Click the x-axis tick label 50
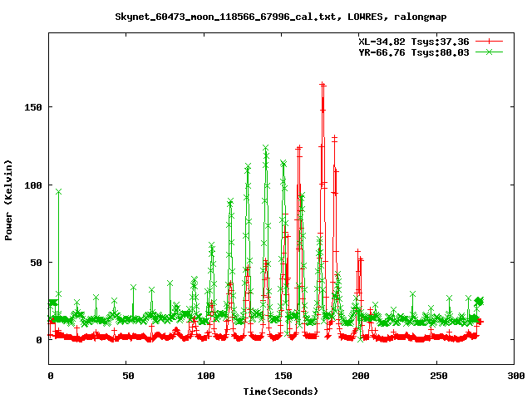Viewport: 532px width, 399px height. (128, 376)
